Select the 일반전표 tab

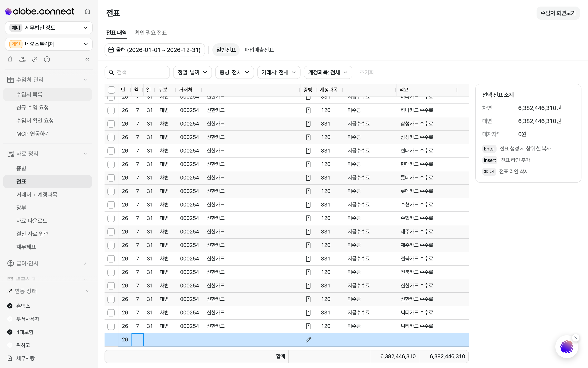[x=226, y=50]
